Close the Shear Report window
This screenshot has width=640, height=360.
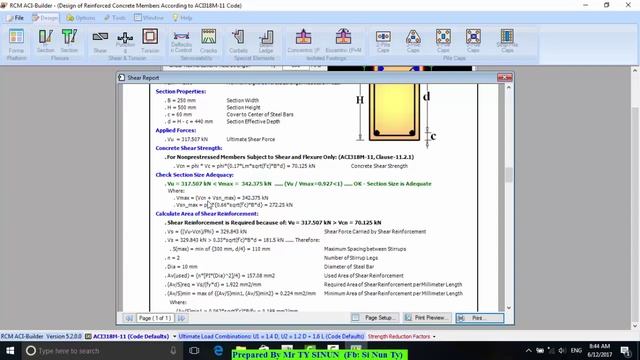coord(504,78)
